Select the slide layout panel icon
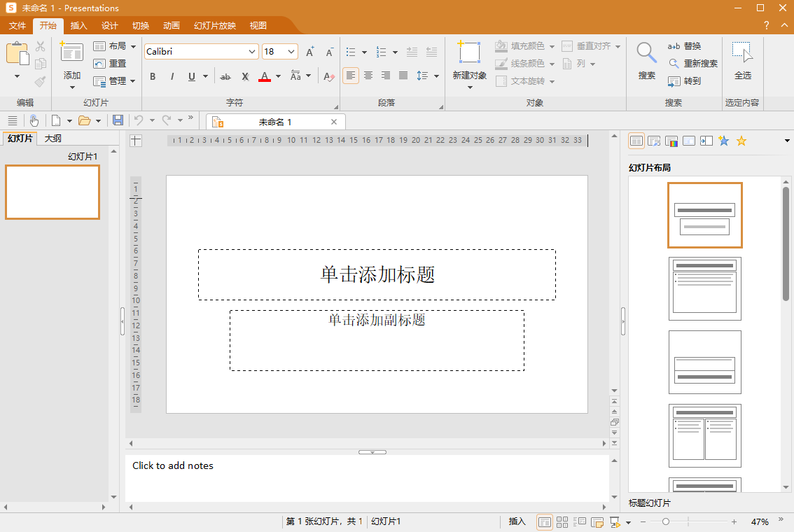 [636, 141]
